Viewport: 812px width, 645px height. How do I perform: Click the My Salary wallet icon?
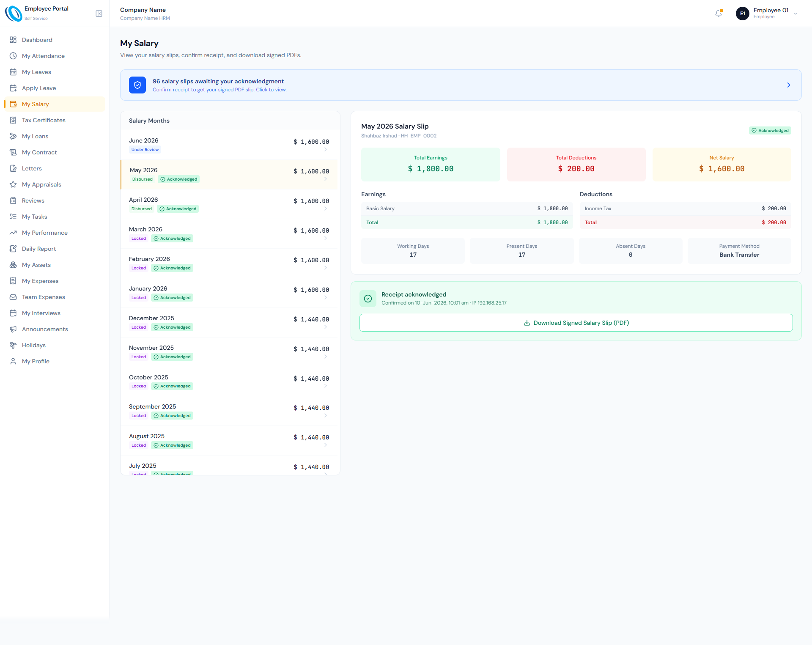coord(13,104)
